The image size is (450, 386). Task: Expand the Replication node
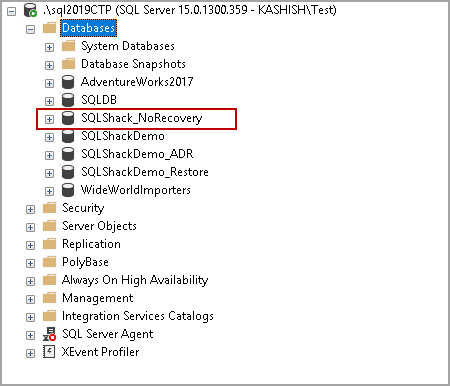click(30, 246)
